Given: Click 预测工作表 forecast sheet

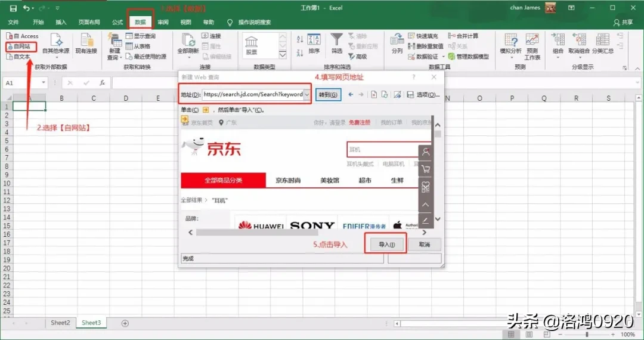Looking at the screenshot, I should pyautogui.click(x=532, y=47).
